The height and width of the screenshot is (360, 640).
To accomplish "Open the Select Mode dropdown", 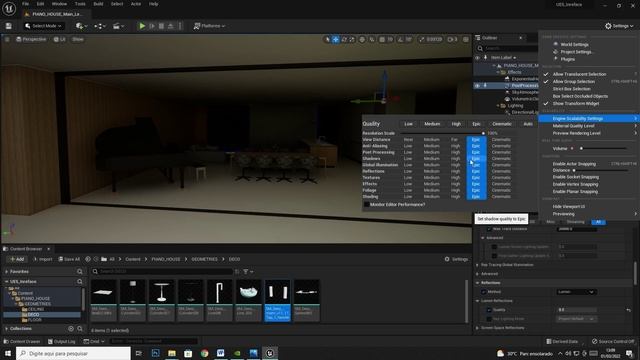I will (43, 26).
